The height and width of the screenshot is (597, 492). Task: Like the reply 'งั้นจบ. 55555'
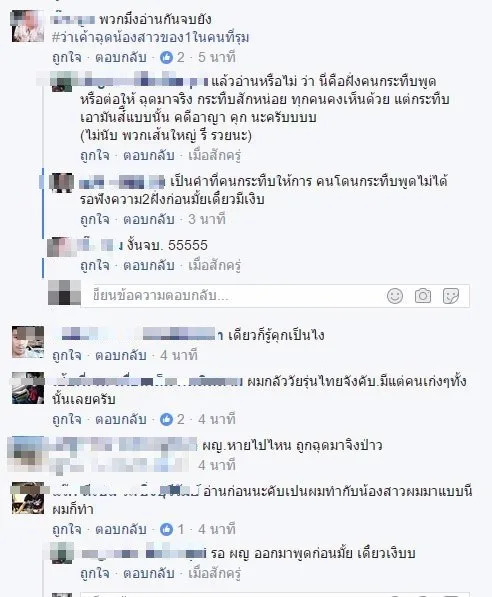95,265
